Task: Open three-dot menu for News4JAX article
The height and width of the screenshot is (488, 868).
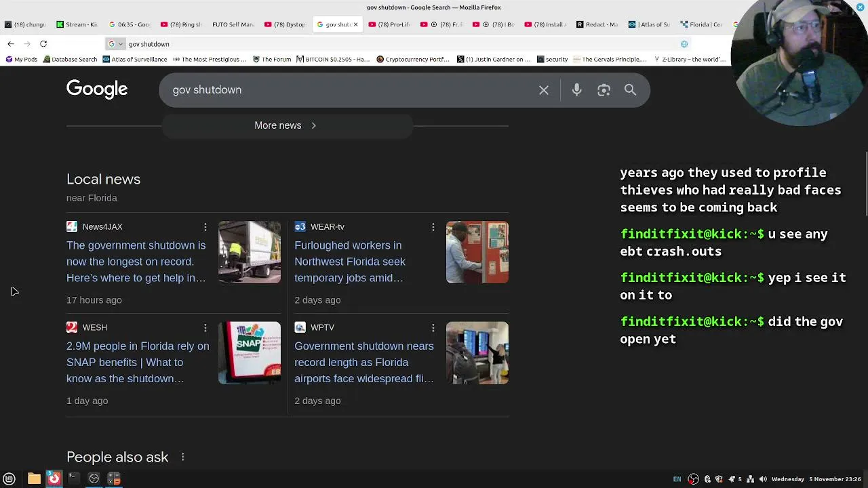Action: click(205, 227)
